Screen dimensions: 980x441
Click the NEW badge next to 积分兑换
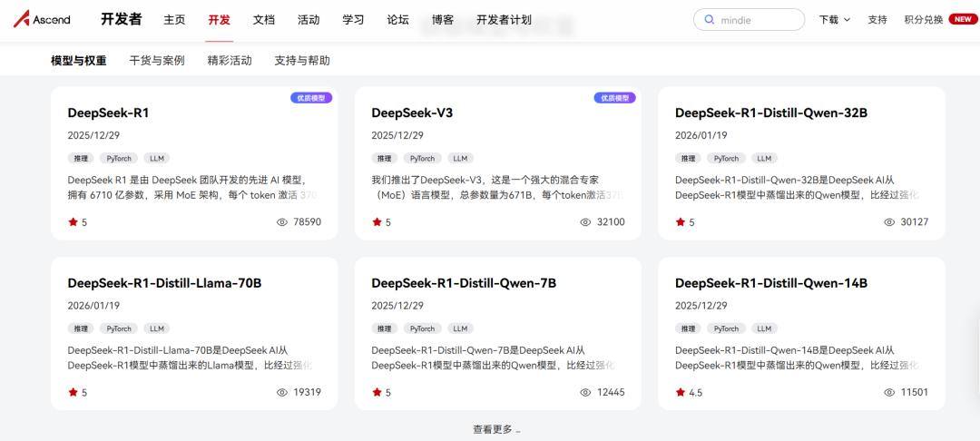pos(963,19)
